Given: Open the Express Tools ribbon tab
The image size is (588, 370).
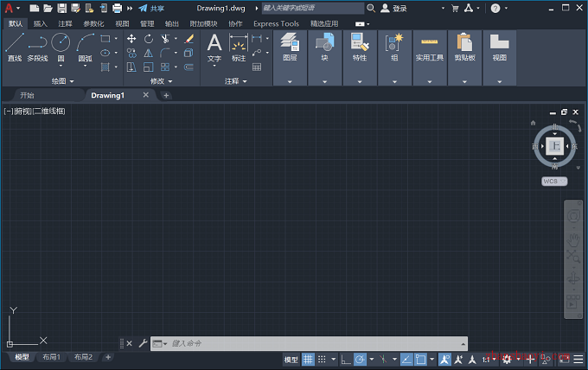Looking at the screenshot, I should coord(277,23).
